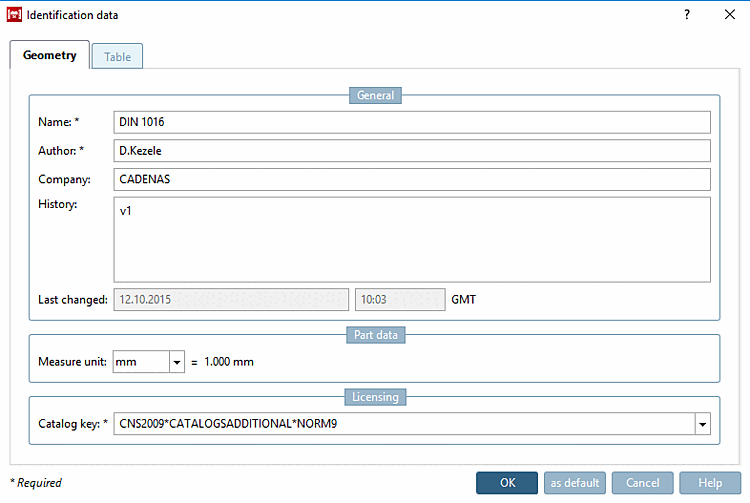Open Help via the Help button
The width and height of the screenshot is (750, 503).
click(x=710, y=483)
